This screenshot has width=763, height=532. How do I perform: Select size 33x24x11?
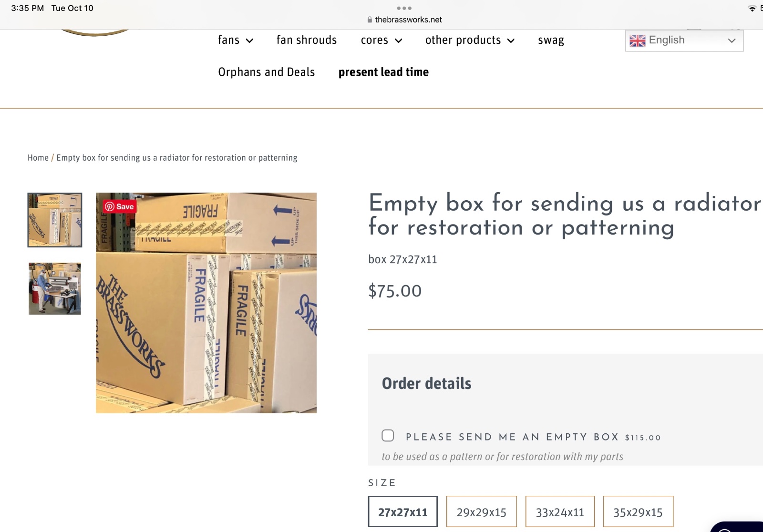560,512
